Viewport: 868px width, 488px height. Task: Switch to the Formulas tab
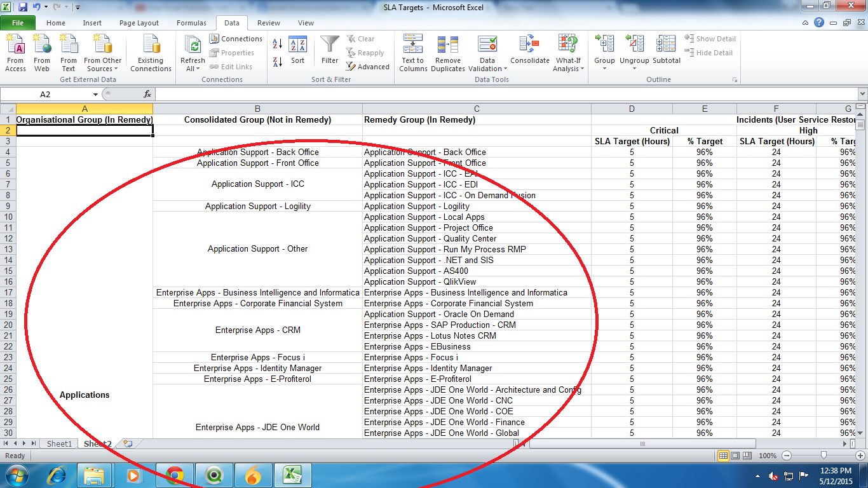point(191,23)
